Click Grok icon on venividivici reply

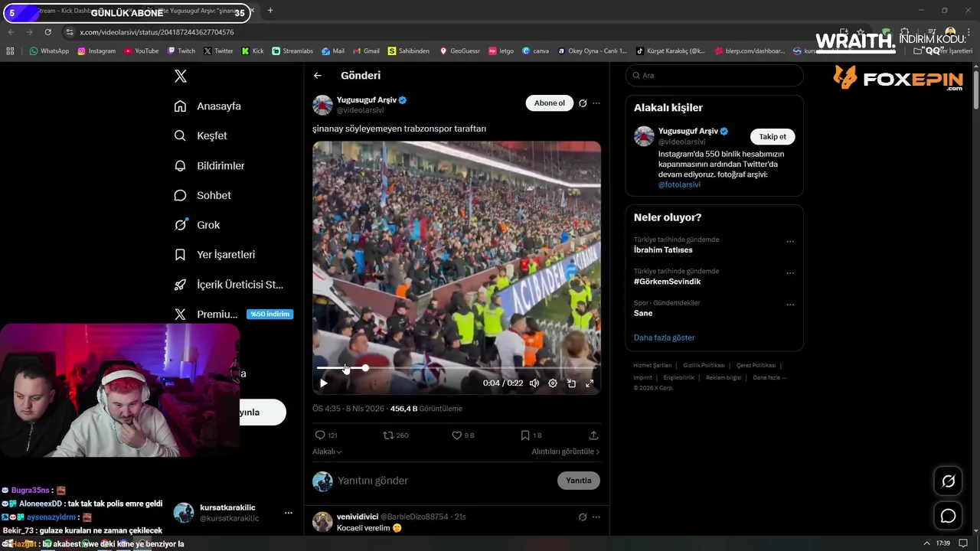[583, 517]
